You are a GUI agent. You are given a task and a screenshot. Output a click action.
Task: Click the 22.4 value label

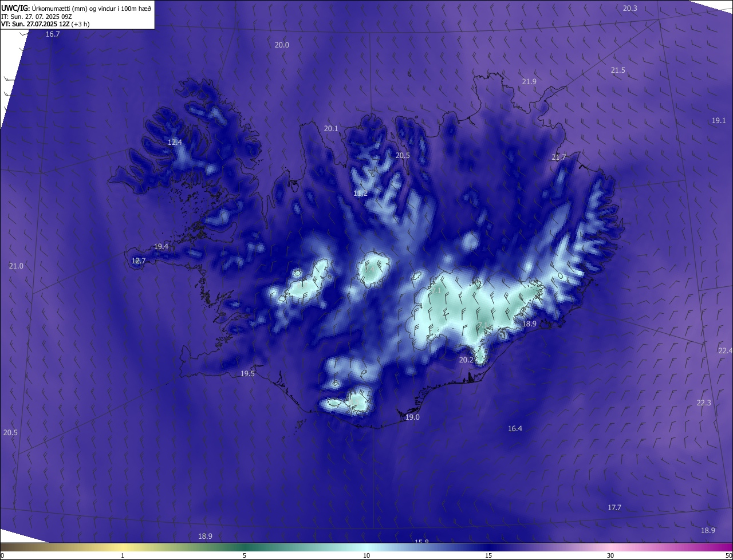[725, 351]
